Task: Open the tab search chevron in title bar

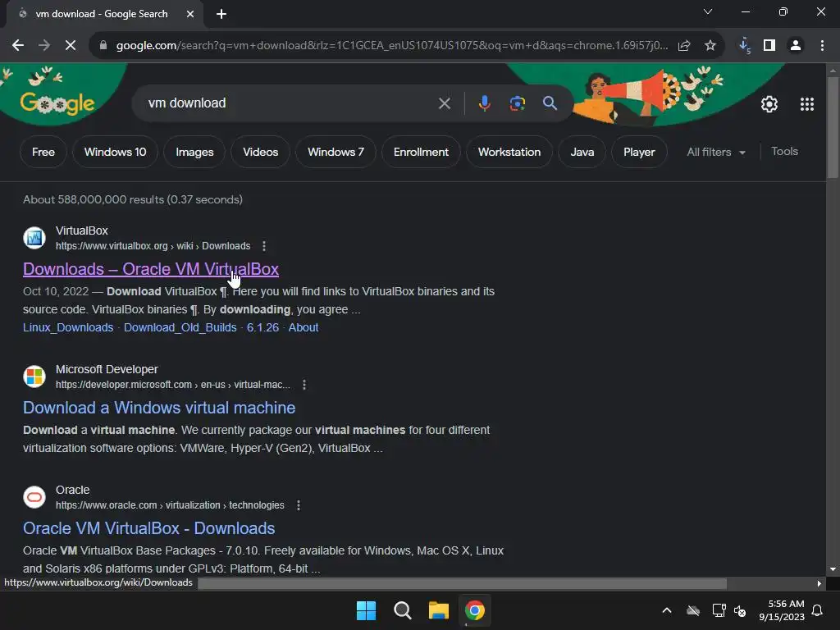Action: coord(708,11)
